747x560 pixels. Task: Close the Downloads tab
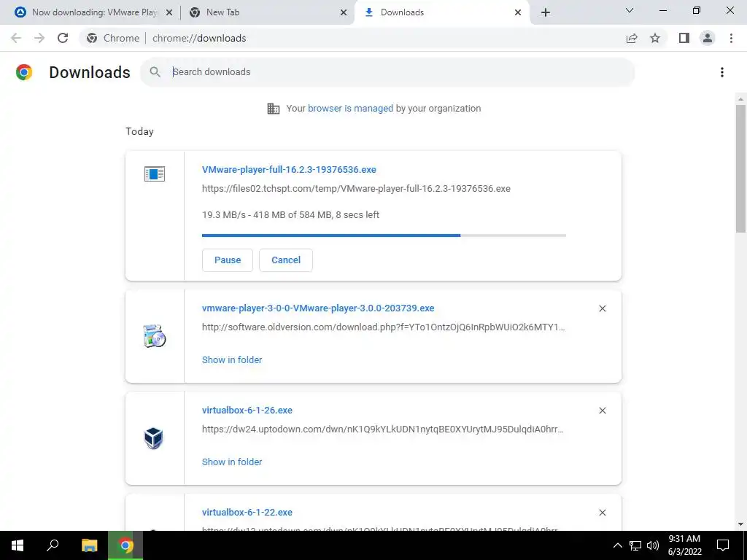coord(518,12)
